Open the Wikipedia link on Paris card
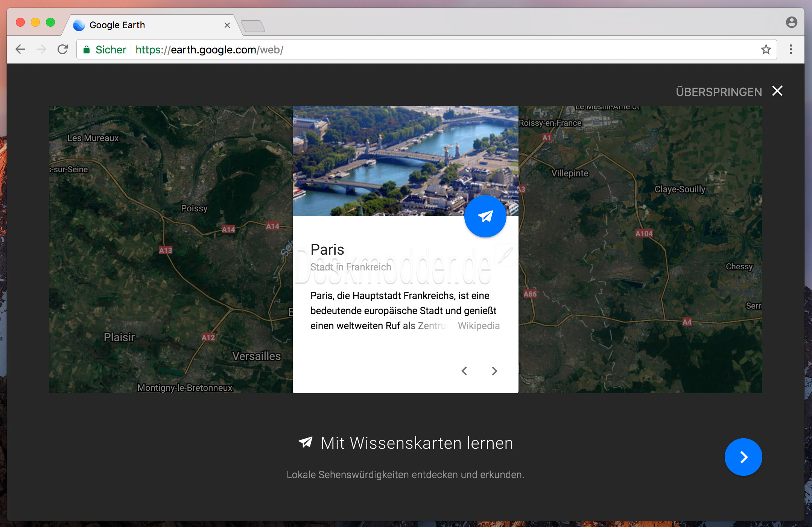812x527 pixels. click(479, 326)
